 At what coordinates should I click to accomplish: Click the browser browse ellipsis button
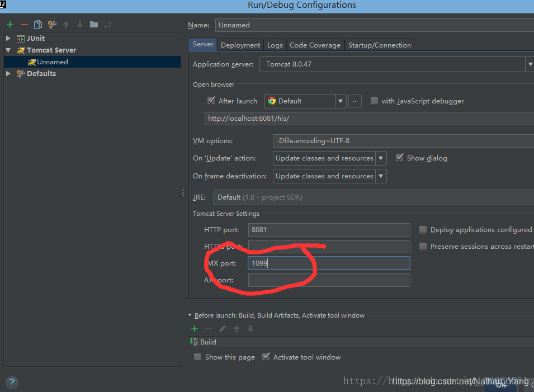click(x=355, y=101)
